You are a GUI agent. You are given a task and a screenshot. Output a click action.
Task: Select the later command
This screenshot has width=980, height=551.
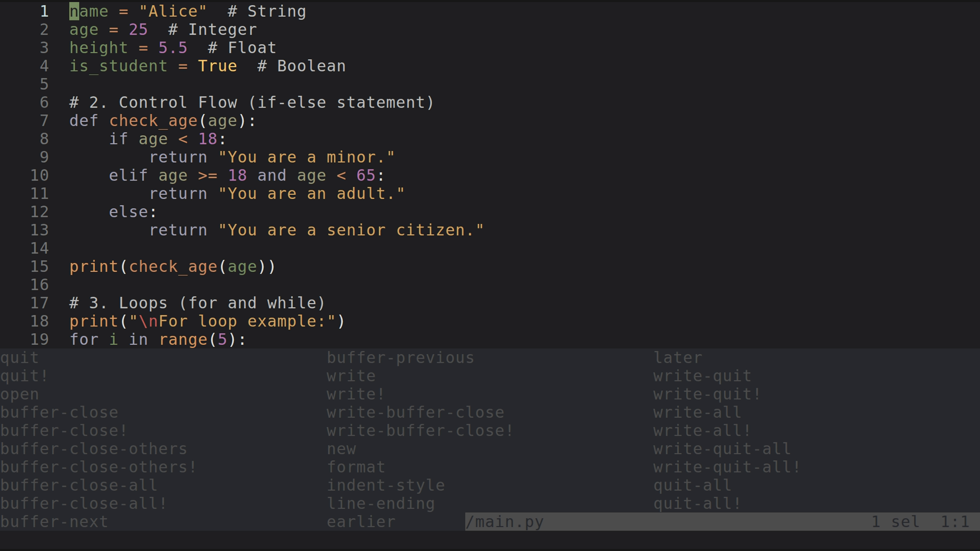pyautogui.click(x=678, y=357)
